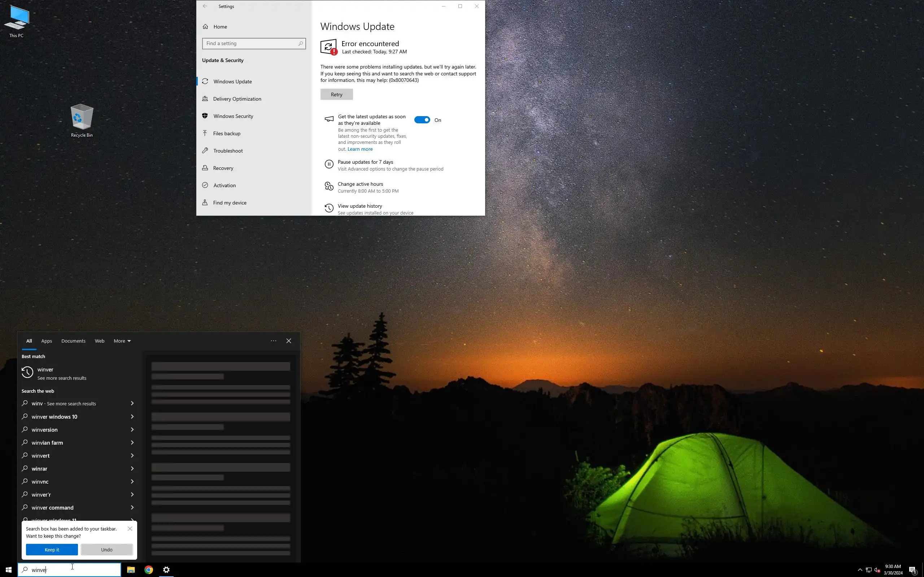Viewport: 924px width, 577px height.
Task: Show hidden system tray icons
Action: pos(860,570)
